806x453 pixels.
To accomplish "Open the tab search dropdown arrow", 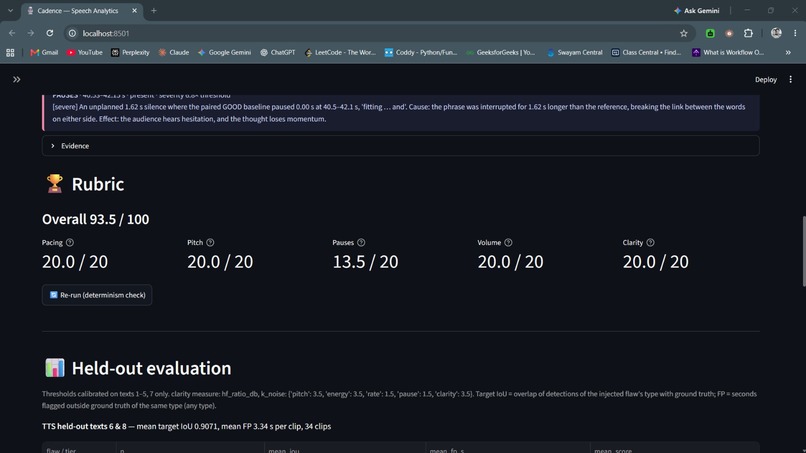I will pyautogui.click(x=10, y=10).
